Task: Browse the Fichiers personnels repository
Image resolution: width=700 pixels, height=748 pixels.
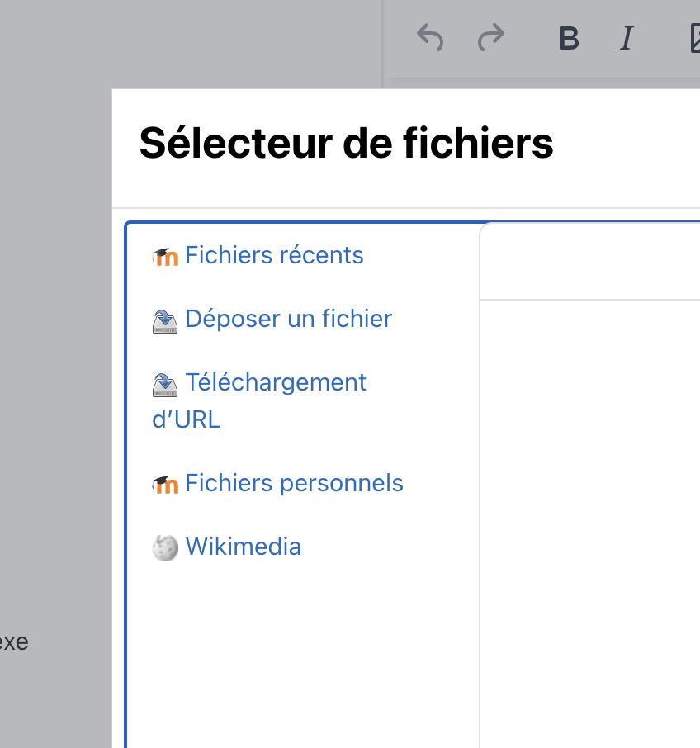Action: (294, 483)
